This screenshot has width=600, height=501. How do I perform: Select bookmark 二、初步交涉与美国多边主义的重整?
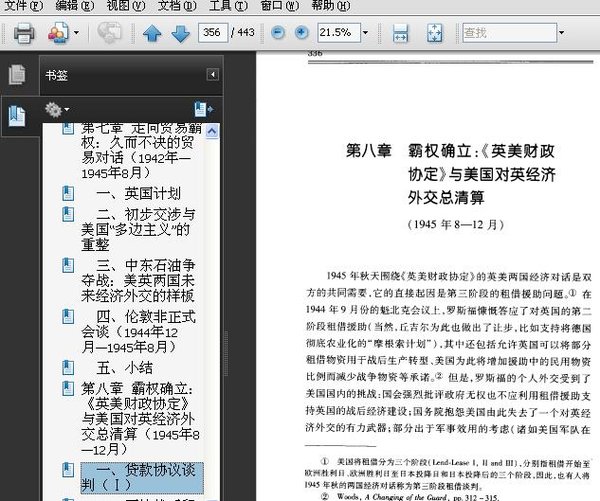[138, 229]
